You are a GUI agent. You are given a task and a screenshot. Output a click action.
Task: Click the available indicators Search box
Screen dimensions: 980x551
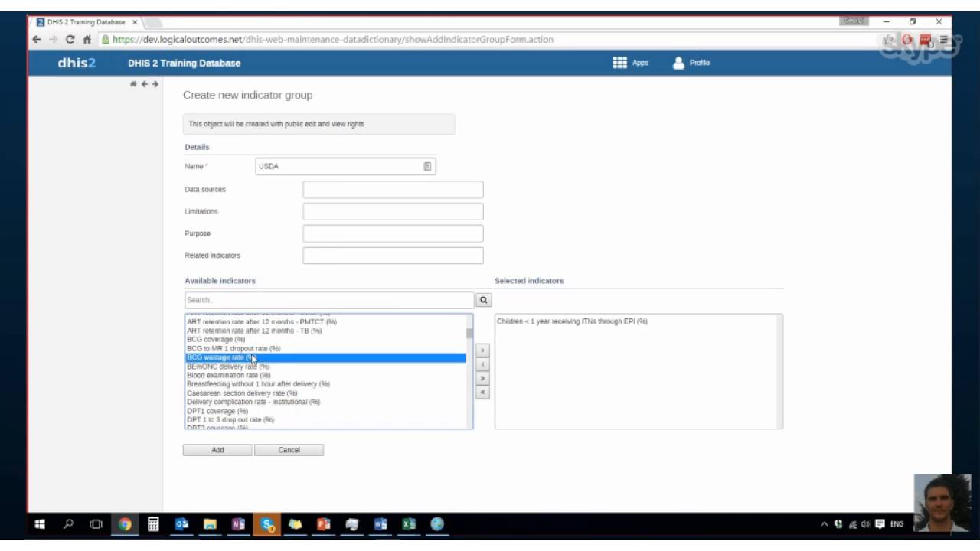point(329,300)
